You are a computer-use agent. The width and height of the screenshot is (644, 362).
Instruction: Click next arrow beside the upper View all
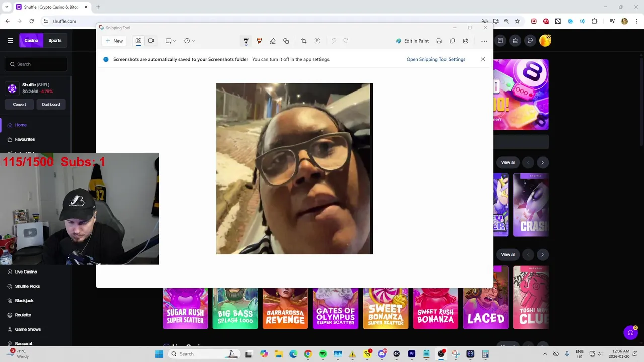click(x=542, y=162)
